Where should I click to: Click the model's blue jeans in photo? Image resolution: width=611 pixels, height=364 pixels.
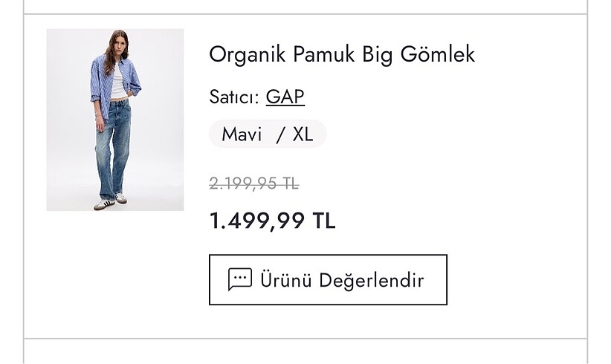(113, 152)
